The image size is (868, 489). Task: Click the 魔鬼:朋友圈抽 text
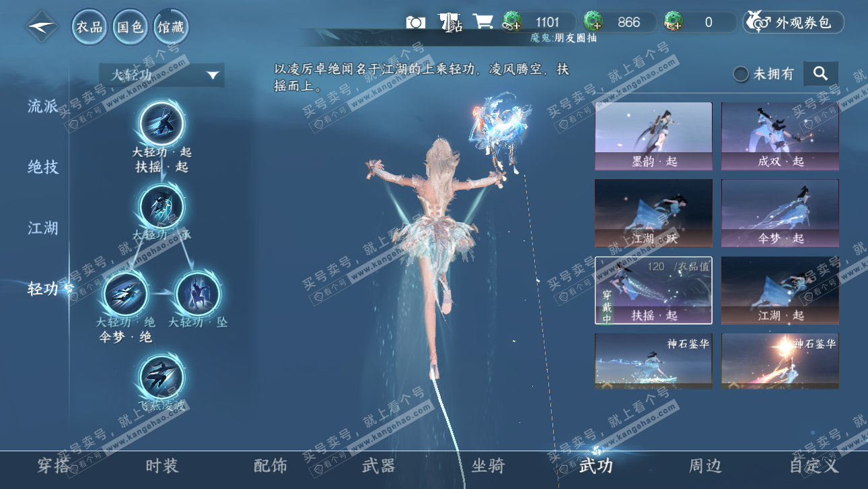pos(563,38)
